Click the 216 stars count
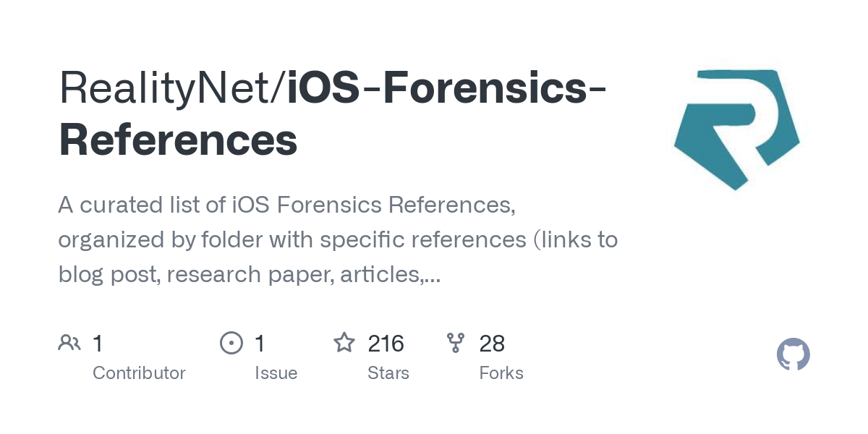The image size is (868, 434). coord(386,344)
